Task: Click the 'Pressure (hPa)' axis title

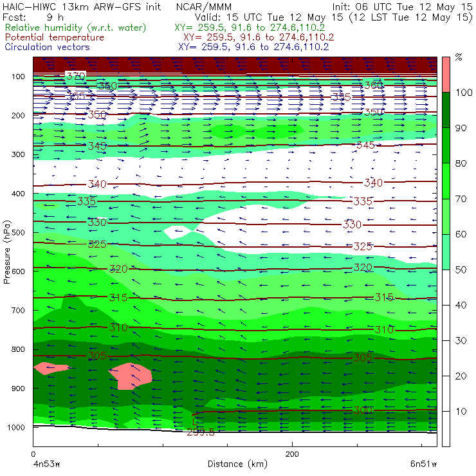Action: (x=7, y=252)
